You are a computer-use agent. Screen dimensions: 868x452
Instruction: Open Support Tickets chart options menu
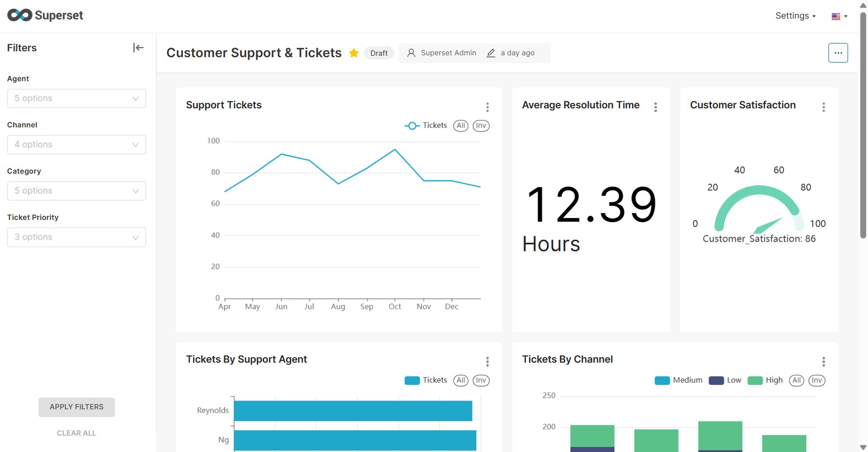pyautogui.click(x=487, y=107)
